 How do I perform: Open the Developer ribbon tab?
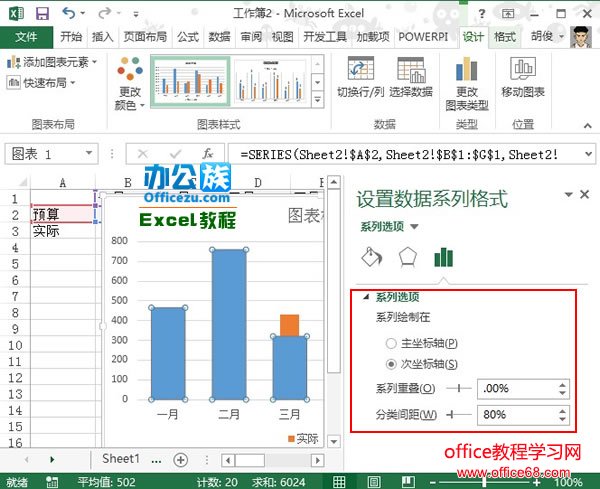point(325,37)
